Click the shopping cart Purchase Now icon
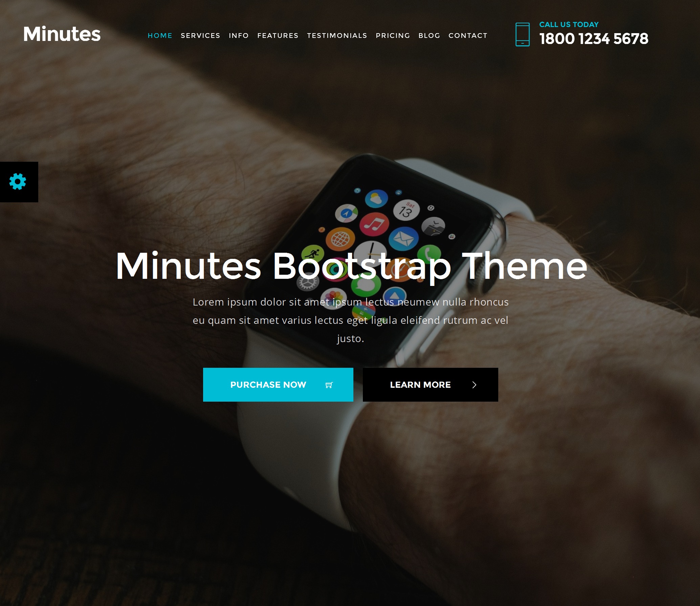The height and width of the screenshot is (606, 700). pos(329,385)
